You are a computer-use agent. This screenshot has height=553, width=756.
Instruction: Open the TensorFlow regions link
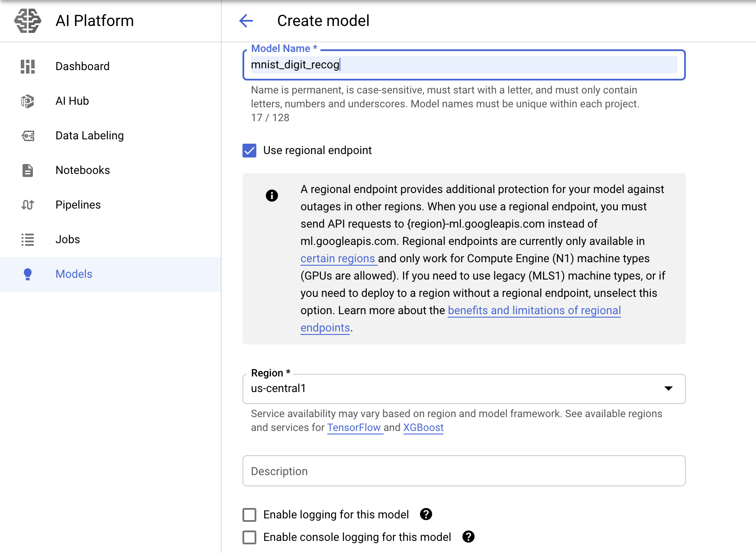(354, 428)
